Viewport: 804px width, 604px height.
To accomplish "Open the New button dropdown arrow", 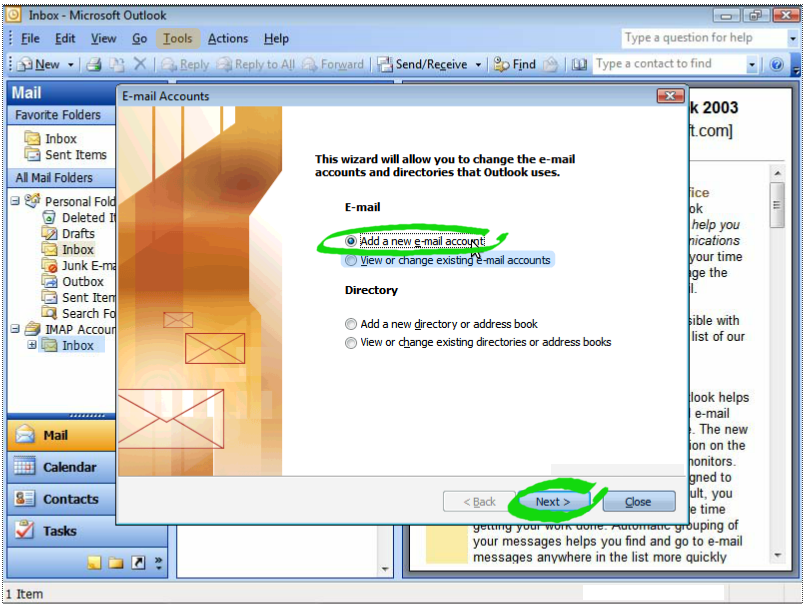I will 71,65.
